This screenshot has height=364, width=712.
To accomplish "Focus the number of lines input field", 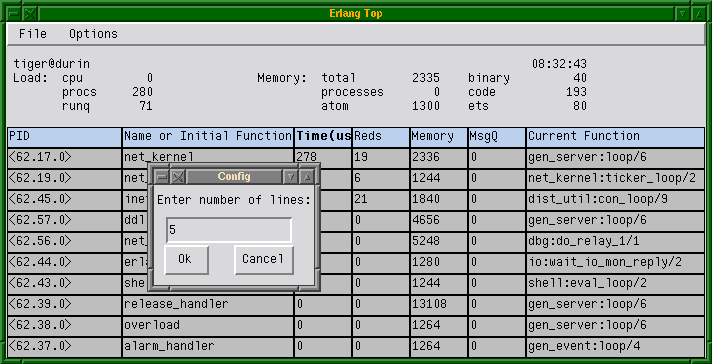I will click(x=229, y=230).
